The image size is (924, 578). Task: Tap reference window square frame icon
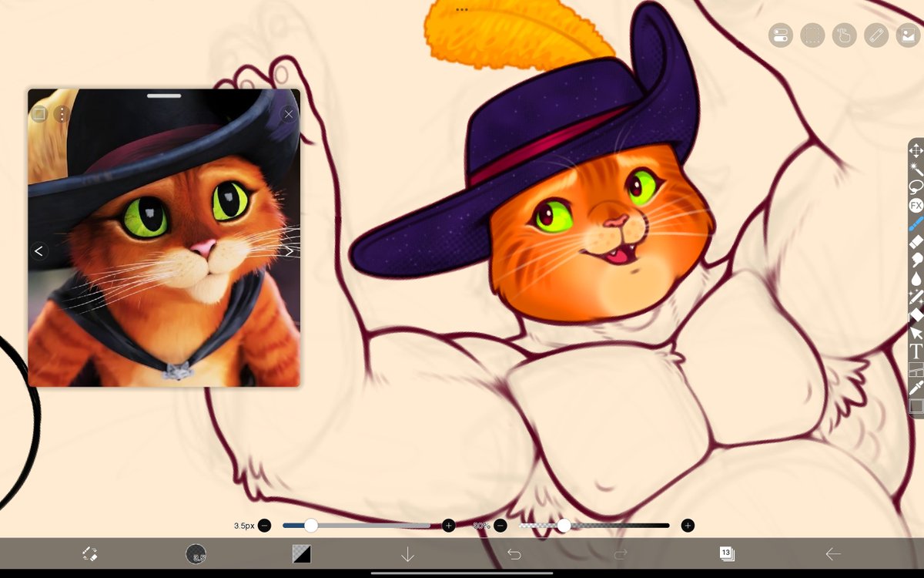39,114
